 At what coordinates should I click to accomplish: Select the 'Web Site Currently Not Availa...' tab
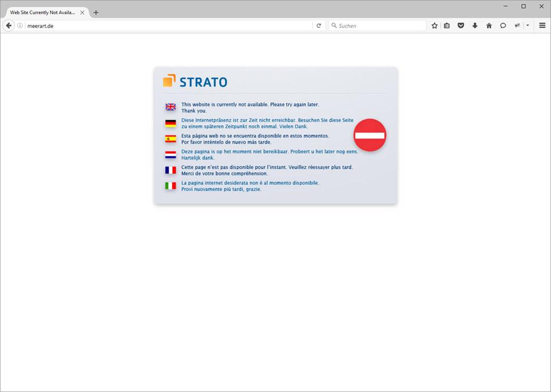(42, 12)
